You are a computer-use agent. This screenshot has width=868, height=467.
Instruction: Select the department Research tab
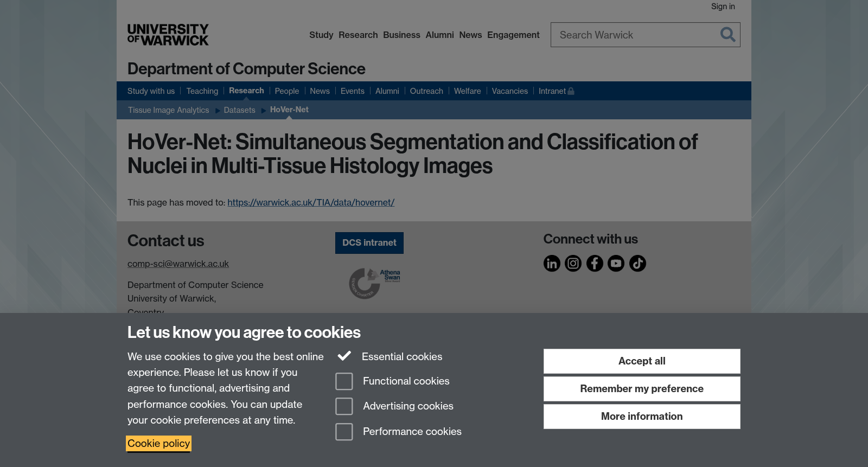pos(246,91)
